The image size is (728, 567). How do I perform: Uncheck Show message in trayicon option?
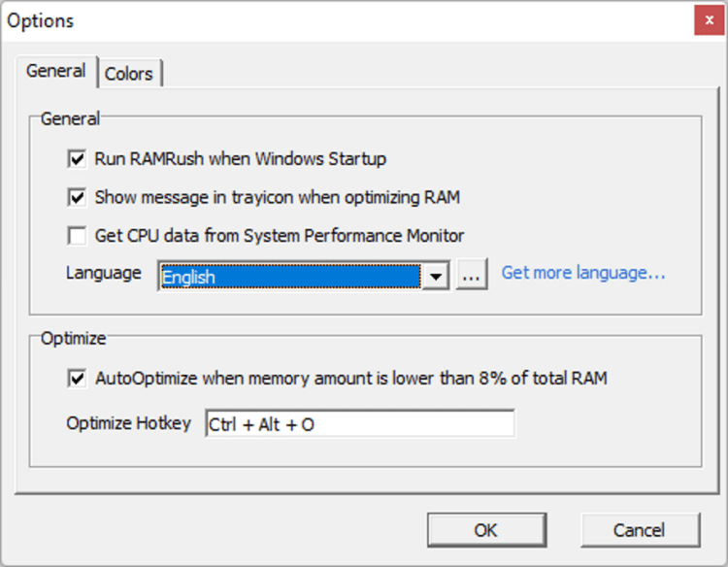click(x=78, y=198)
